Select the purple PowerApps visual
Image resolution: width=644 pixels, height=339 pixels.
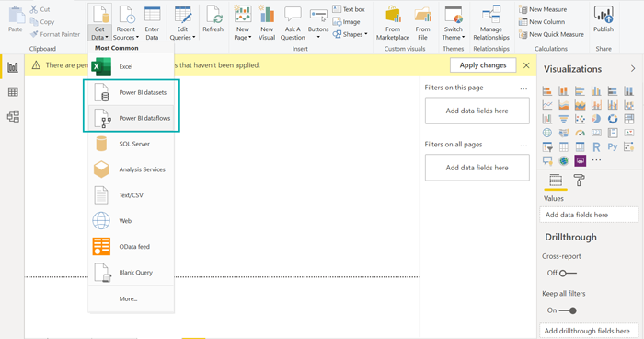coord(580,161)
